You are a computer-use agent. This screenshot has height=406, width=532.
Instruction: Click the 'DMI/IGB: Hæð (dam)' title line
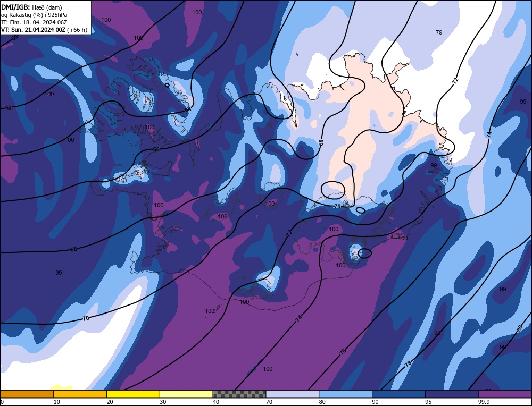point(31,7)
